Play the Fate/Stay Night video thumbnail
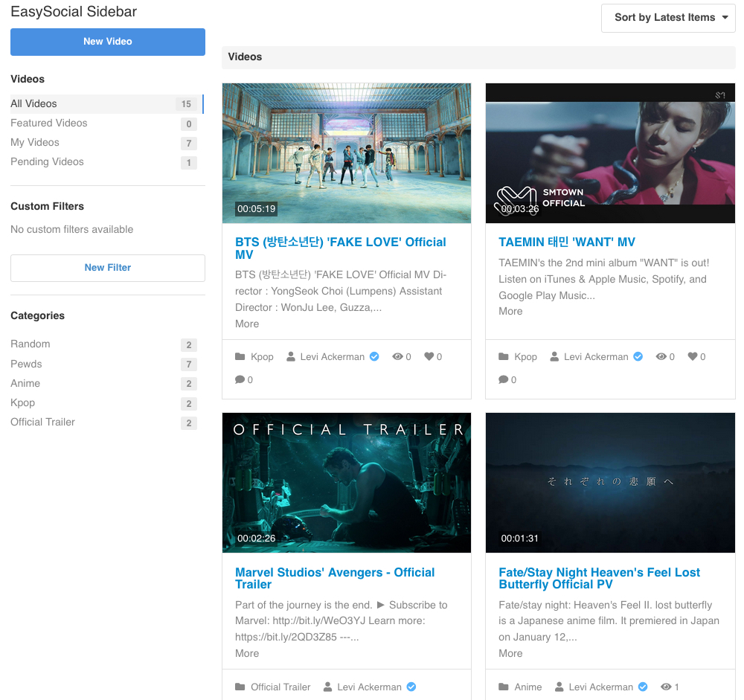Viewport: 744px width, 700px height. coord(610,483)
